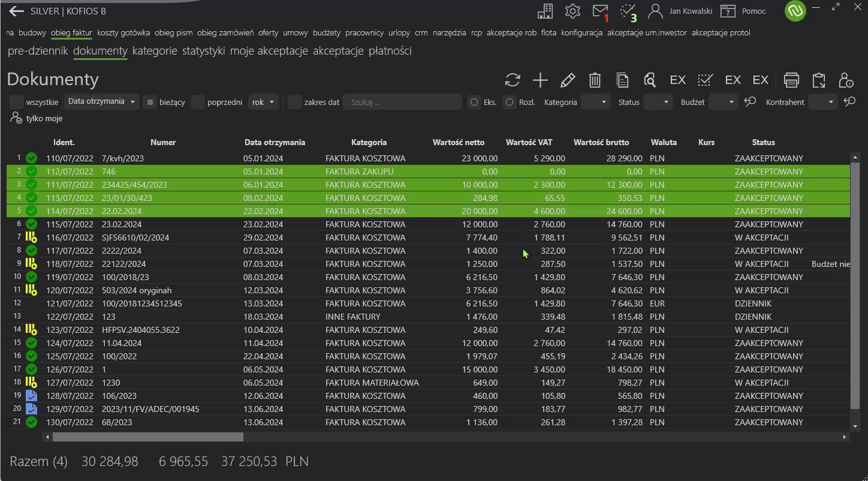Viewport: 868px width, 481px height.
Task: Click the horizontal scrollbar right arrow
Action: (845, 437)
